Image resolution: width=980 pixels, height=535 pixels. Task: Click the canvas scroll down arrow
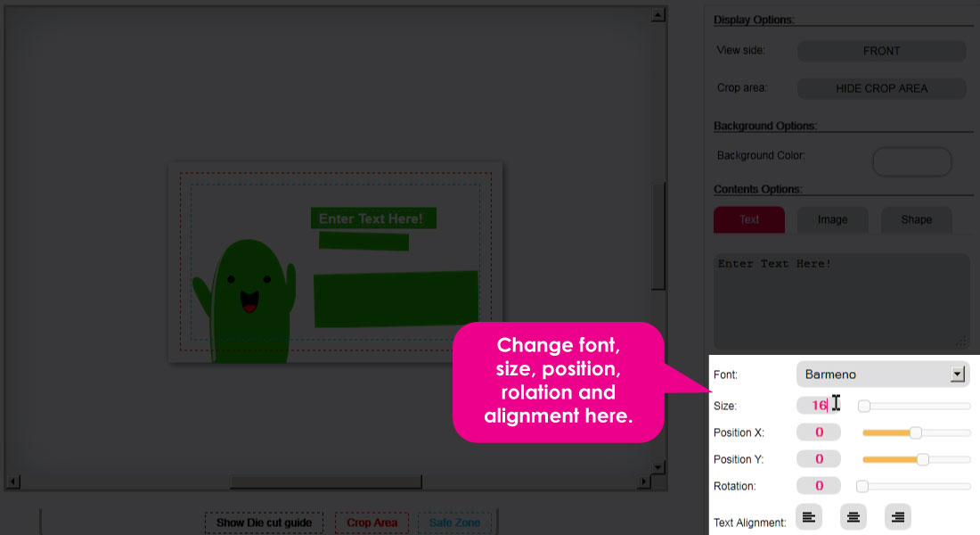pyautogui.click(x=657, y=467)
